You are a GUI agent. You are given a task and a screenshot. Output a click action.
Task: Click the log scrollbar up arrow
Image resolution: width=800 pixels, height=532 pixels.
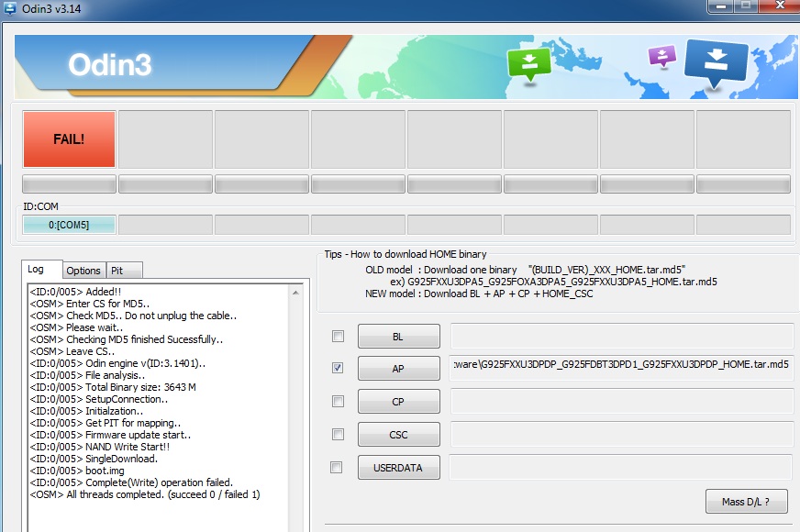tap(295, 293)
